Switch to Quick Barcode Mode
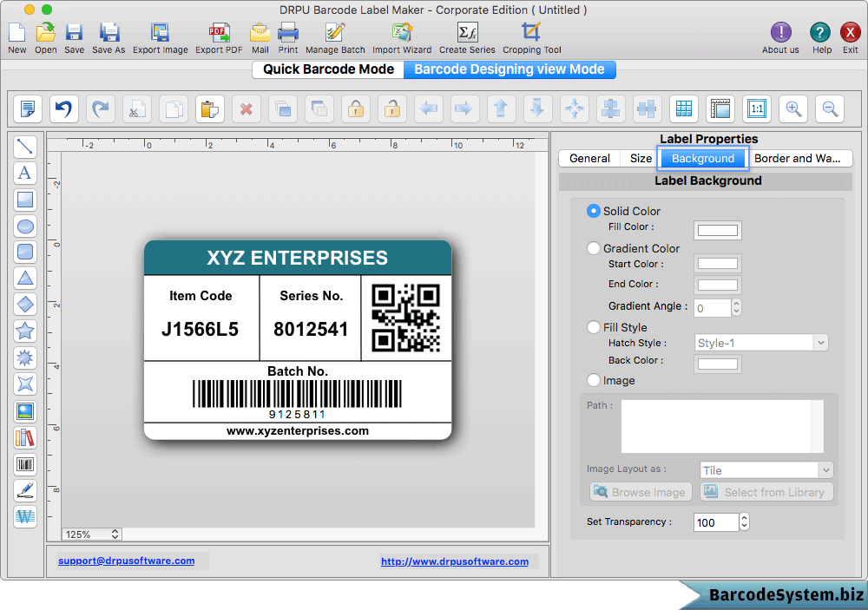 [x=328, y=69]
